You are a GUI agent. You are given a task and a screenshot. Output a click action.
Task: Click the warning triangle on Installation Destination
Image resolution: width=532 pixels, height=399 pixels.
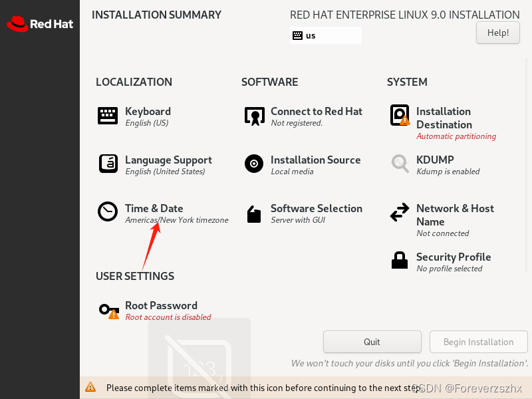pos(404,122)
